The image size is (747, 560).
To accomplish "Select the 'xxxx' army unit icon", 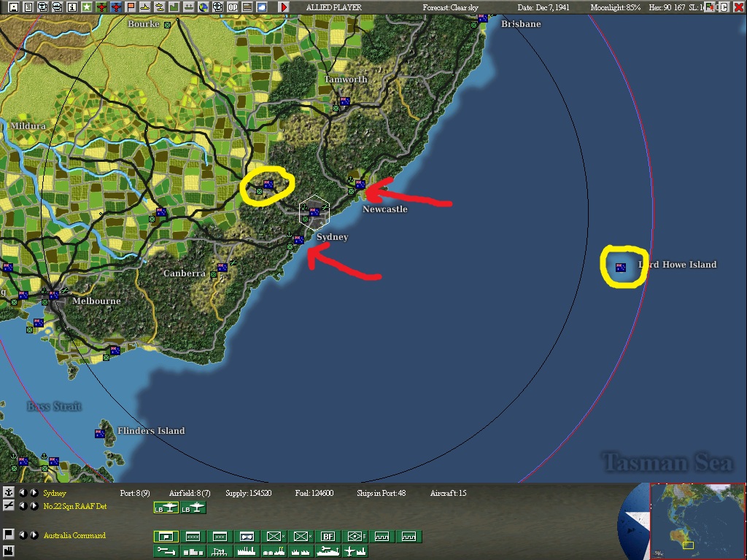I will pos(193,537).
